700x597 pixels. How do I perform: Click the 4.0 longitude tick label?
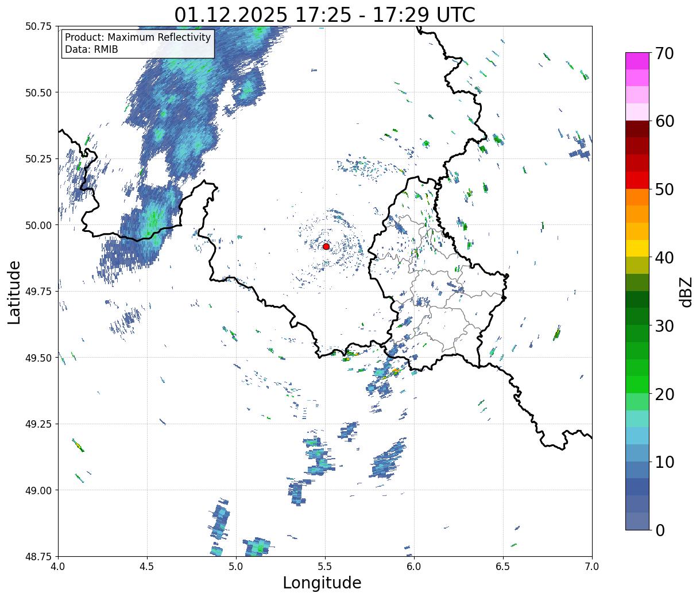coord(58,567)
